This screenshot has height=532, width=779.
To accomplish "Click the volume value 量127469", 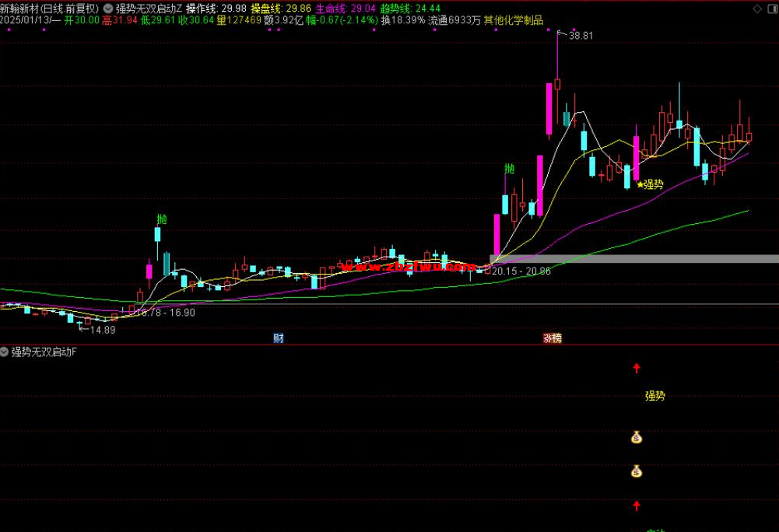I will tap(238, 20).
